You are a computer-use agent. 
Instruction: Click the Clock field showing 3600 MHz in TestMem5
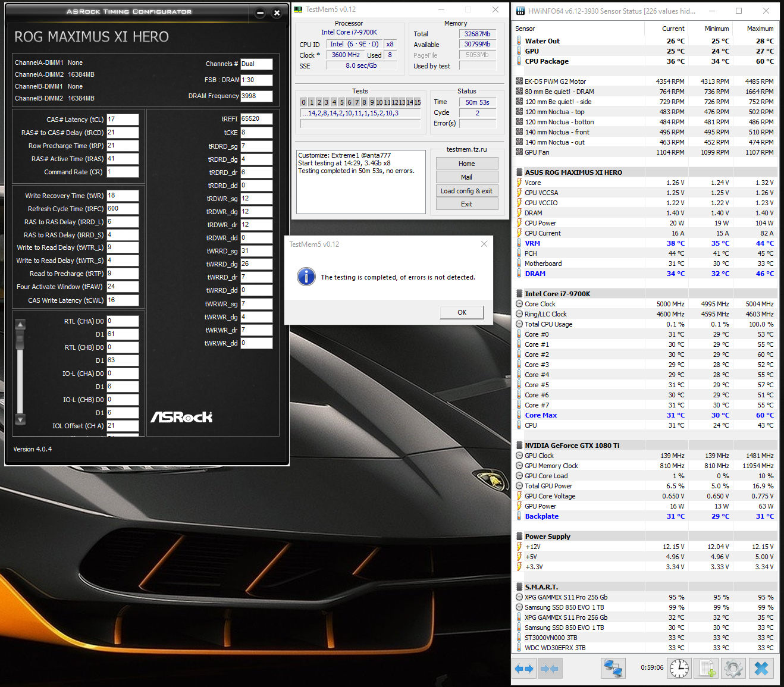point(346,55)
